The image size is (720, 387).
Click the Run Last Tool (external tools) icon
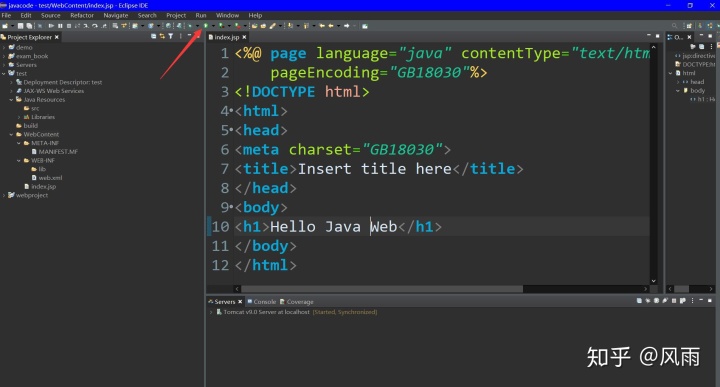point(238,26)
